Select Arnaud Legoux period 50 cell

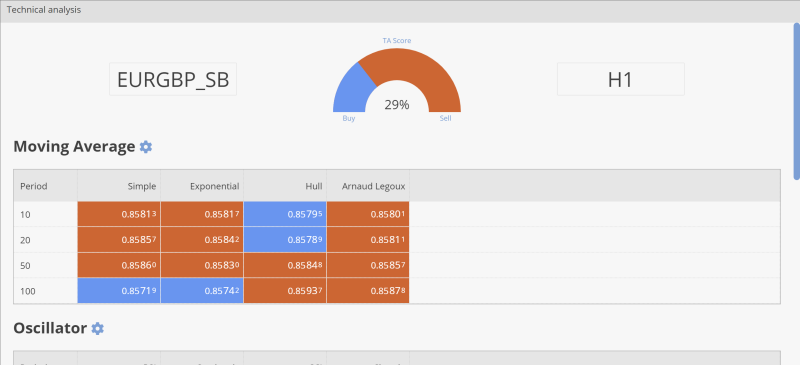tap(368, 265)
